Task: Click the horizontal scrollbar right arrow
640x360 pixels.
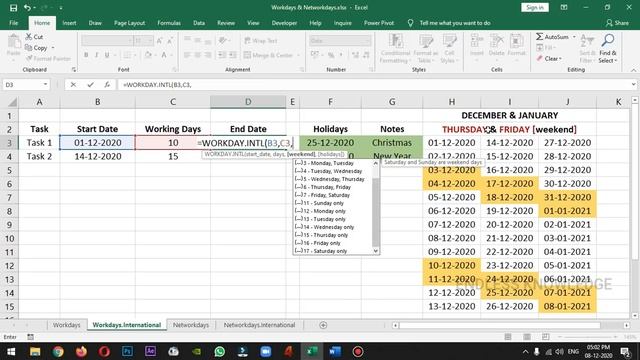Action: 627,325
